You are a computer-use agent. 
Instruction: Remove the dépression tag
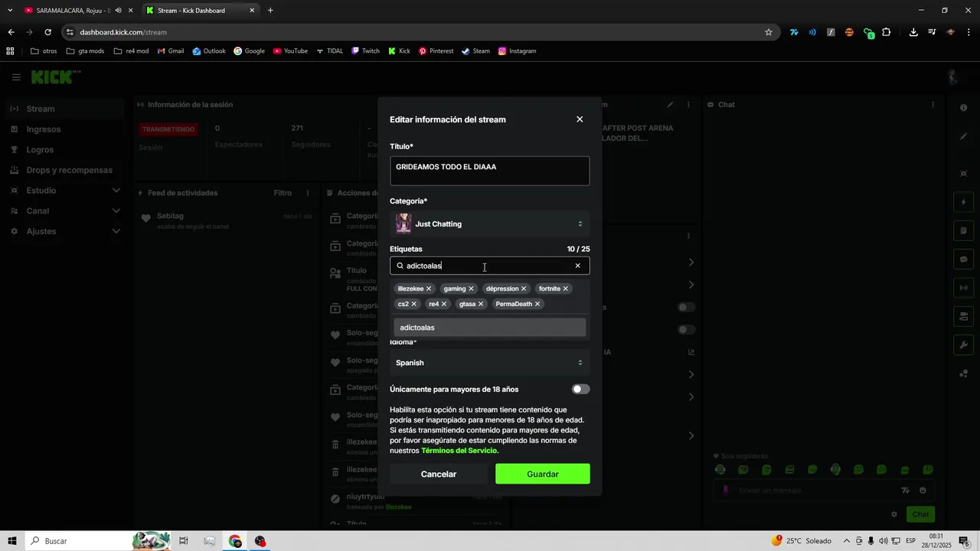[524, 289]
